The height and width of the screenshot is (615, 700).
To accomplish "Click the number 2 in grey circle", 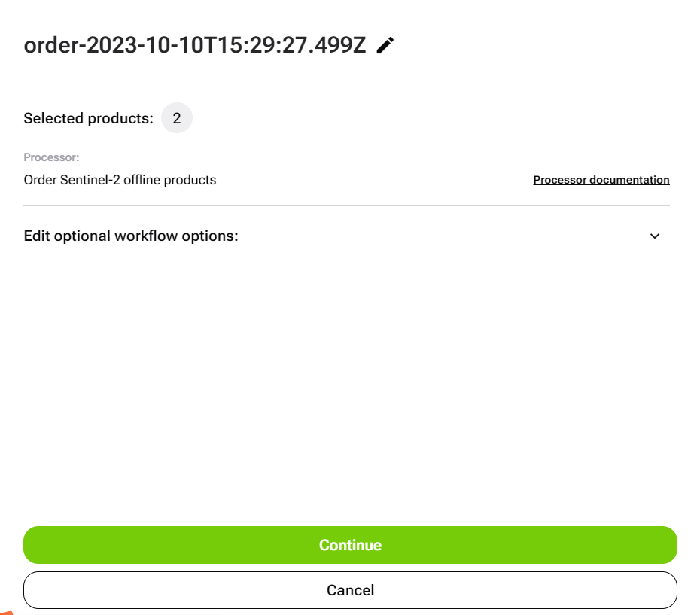I will [177, 118].
